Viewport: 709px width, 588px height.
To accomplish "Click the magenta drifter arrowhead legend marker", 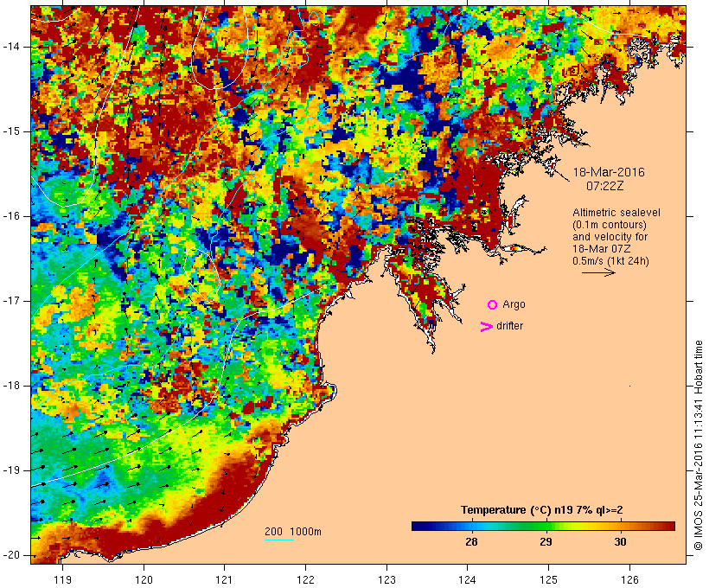I will (x=487, y=327).
